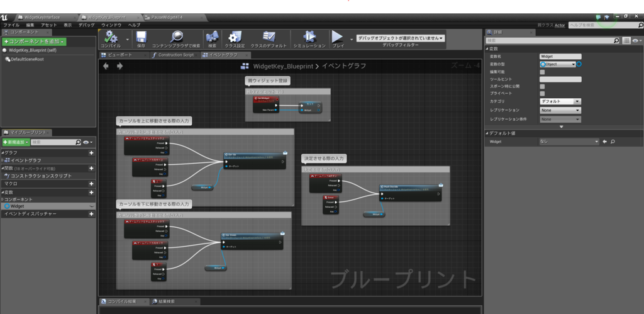644x314 pixels.
Task: Expand advanced variable settings arrow
Action: (562, 126)
